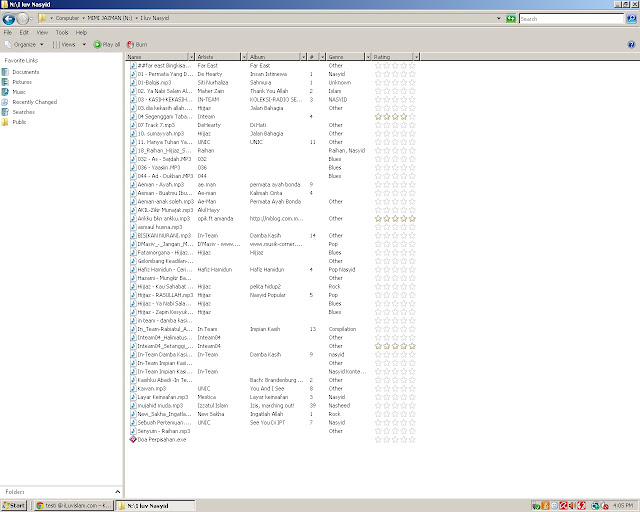Screen dimensions: 640x512
Task: Open the Artists column filter dropdown
Action: [244, 57]
